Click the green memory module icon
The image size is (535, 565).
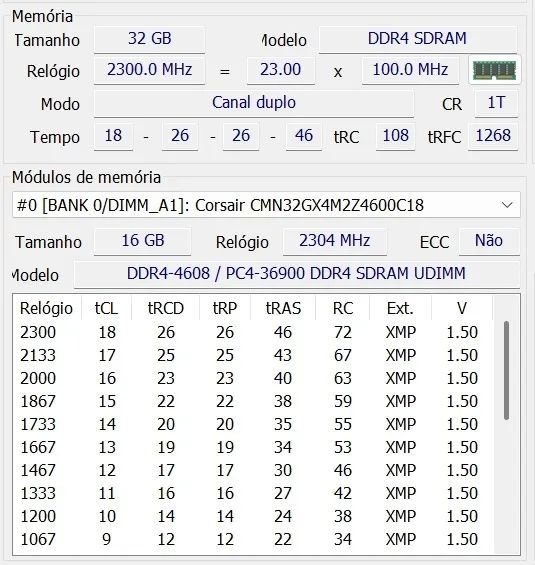494,70
